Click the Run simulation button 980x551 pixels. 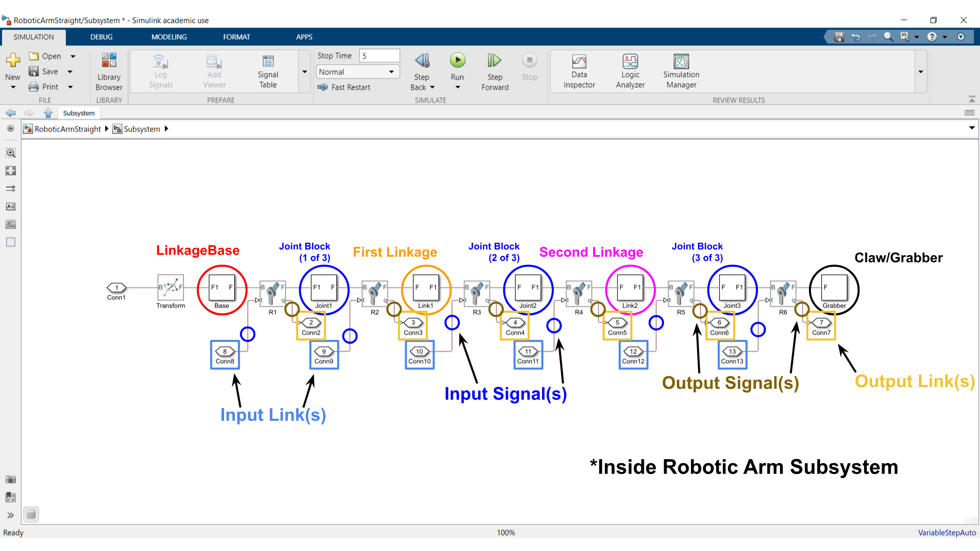[x=457, y=61]
